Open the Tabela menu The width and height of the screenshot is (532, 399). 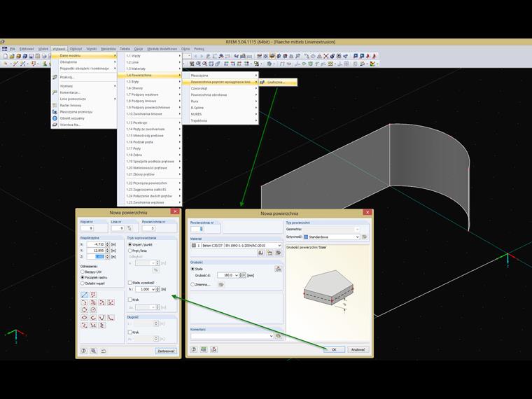125,49
